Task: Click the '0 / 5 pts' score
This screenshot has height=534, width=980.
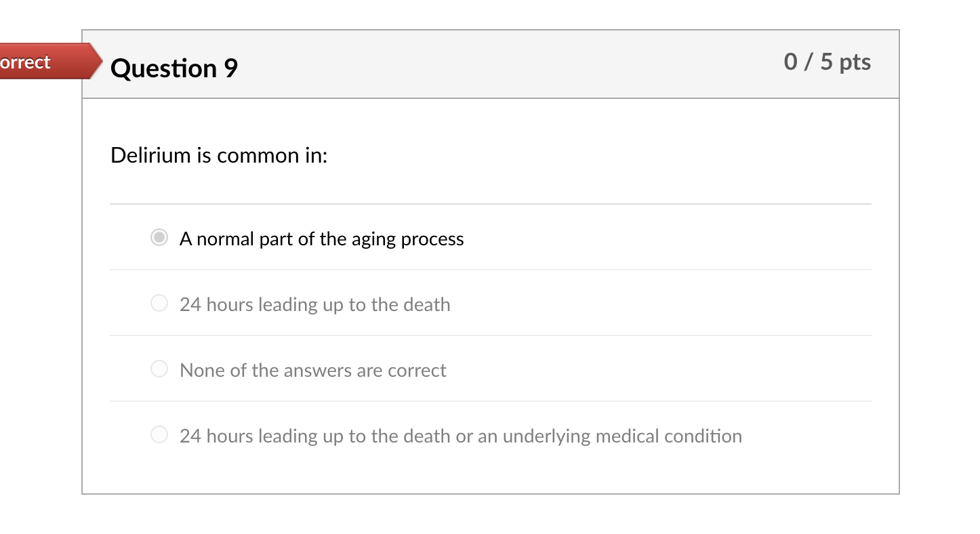Action: [827, 62]
